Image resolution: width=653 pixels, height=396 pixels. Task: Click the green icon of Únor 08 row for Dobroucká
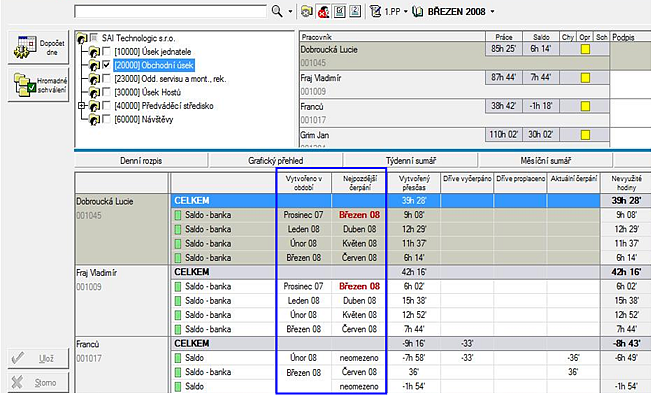178,244
